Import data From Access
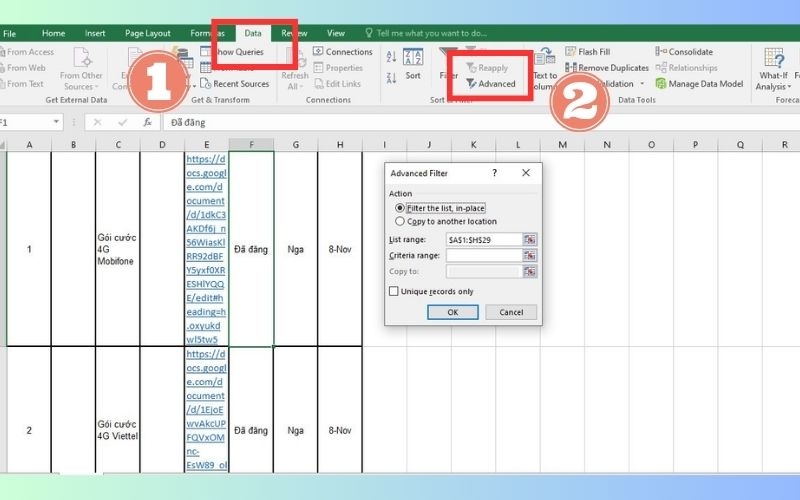The image size is (800, 500). [x=27, y=52]
